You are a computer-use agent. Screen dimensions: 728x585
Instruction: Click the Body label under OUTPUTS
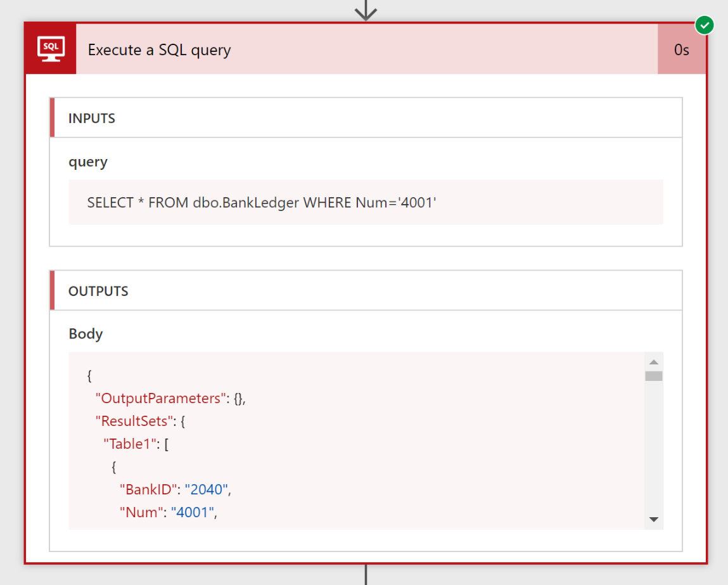coord(86,333)
